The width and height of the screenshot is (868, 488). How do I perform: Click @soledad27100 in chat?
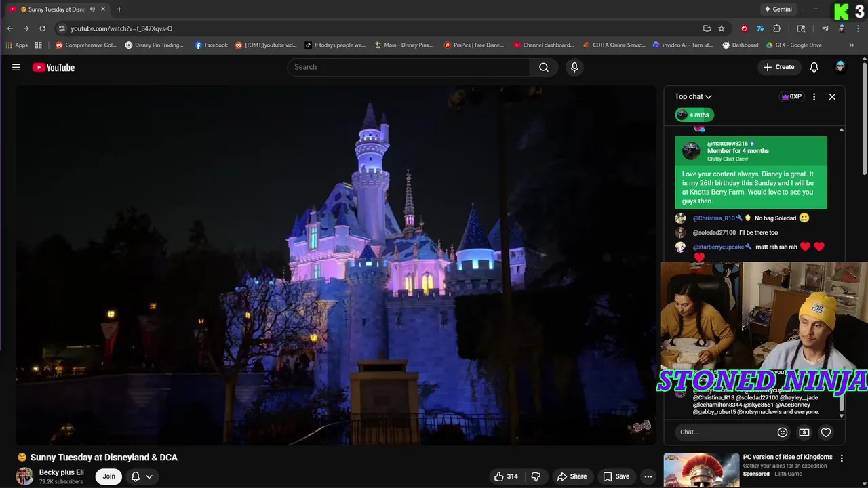click(x=714, y=232)
